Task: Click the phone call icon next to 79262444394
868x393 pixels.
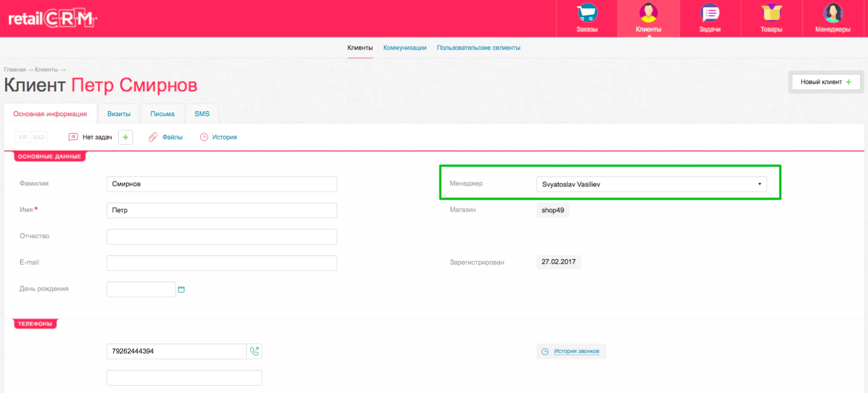Action: 254,351
